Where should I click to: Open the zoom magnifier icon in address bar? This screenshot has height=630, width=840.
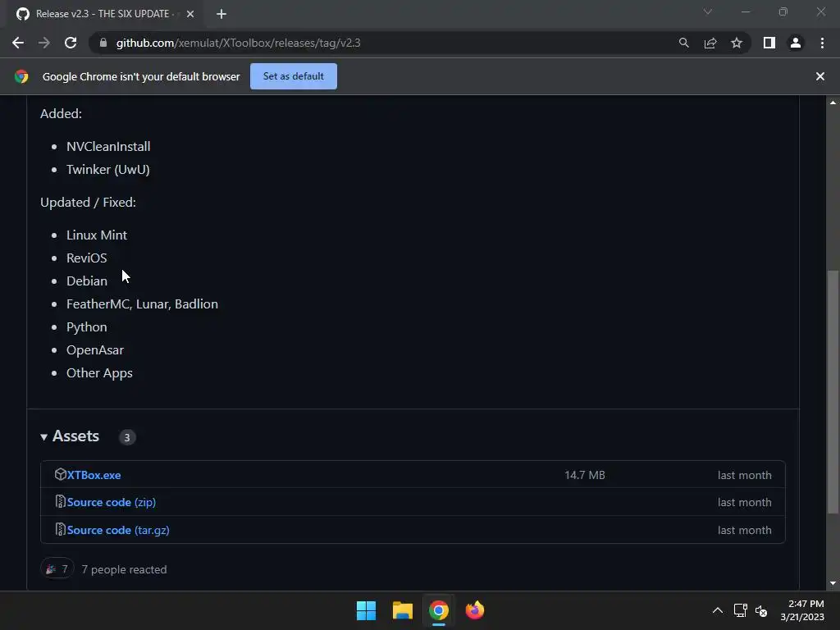[683, 43]
